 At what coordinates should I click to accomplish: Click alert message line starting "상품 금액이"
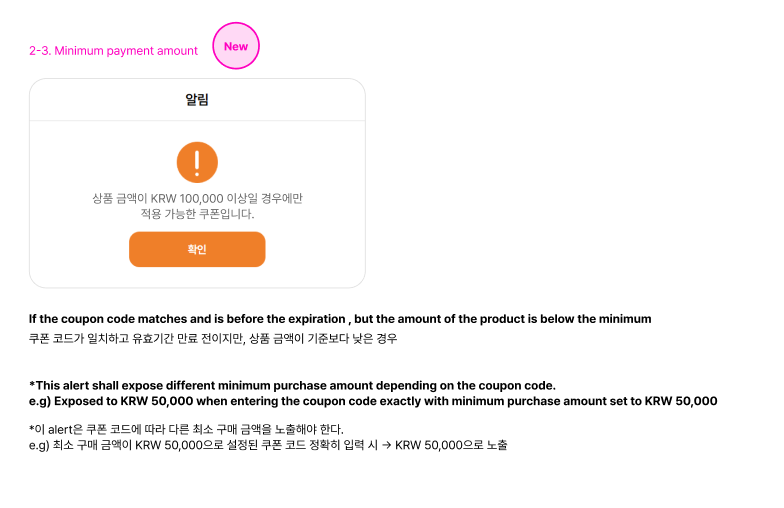tap(197, 198)
